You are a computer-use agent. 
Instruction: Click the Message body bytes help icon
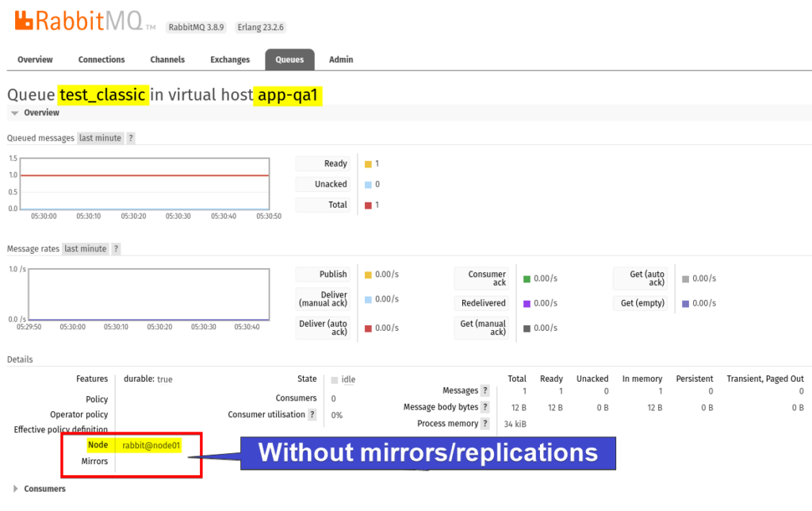tap(485, 406)
